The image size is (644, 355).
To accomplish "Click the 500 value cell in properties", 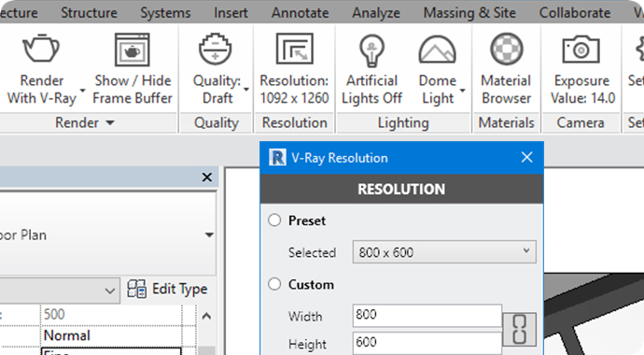I will click(x=111, y=315).
